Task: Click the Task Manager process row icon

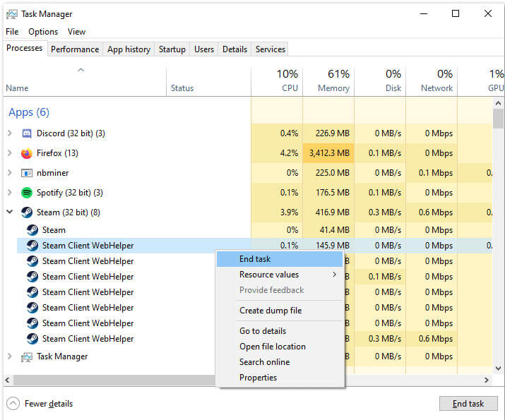Action: pyautogui.click(x=27, y=357)
